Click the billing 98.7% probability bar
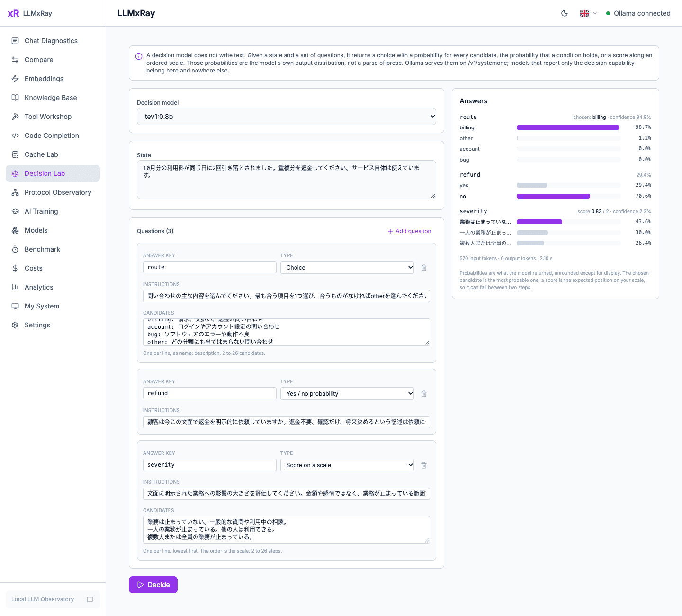 tap(568, 127)
